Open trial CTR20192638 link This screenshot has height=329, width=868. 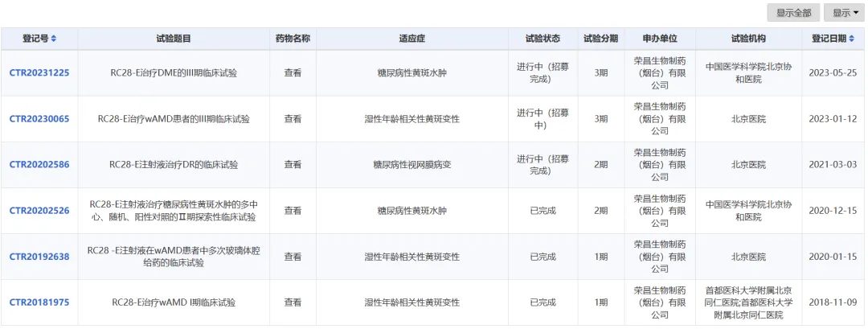(x=39, y=257)
